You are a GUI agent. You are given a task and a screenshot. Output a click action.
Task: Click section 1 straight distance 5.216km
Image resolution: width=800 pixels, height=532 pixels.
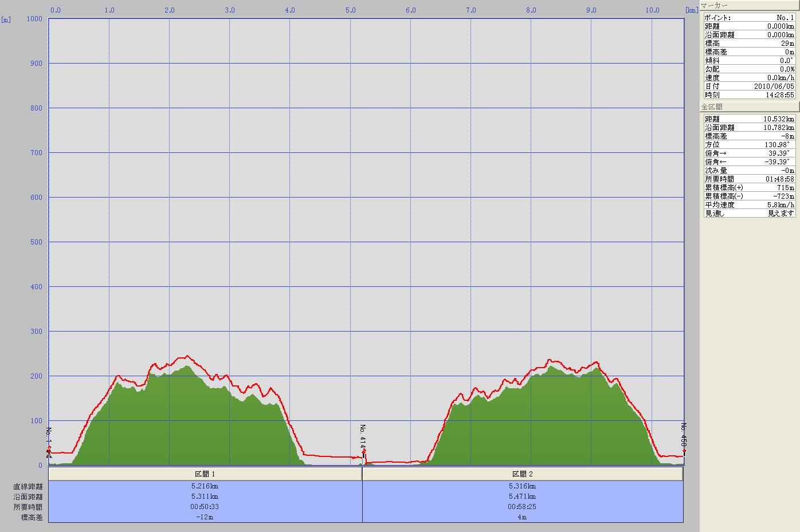pyautogui.click(x=205, y=486)
